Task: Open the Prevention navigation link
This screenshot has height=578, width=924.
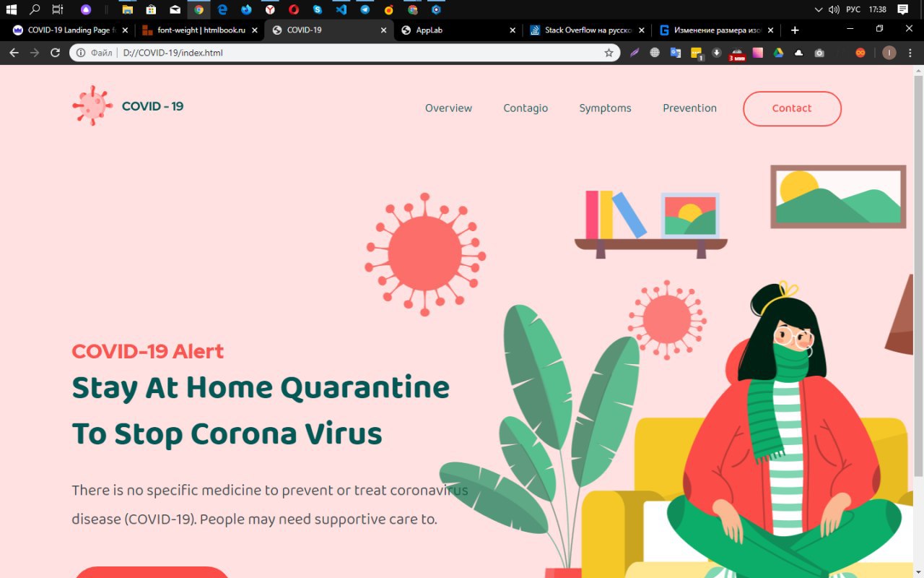Action: coord(689,108)
